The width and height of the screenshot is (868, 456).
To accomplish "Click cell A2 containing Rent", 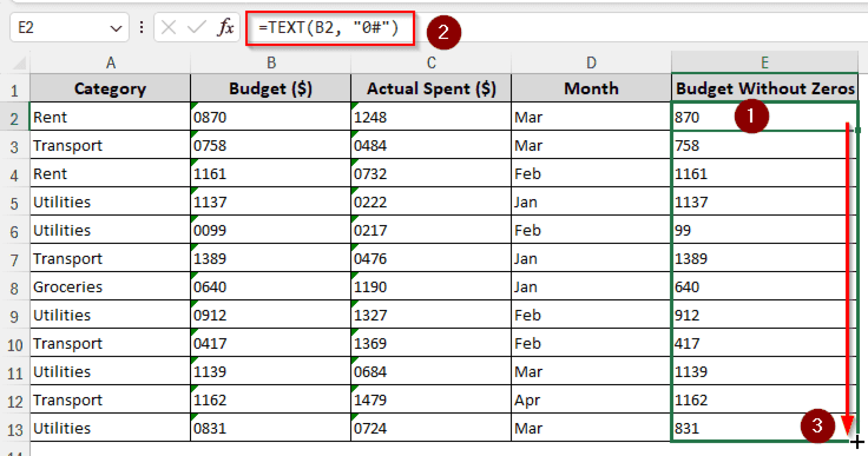I will pyautogui.click(x=110, y=117).
